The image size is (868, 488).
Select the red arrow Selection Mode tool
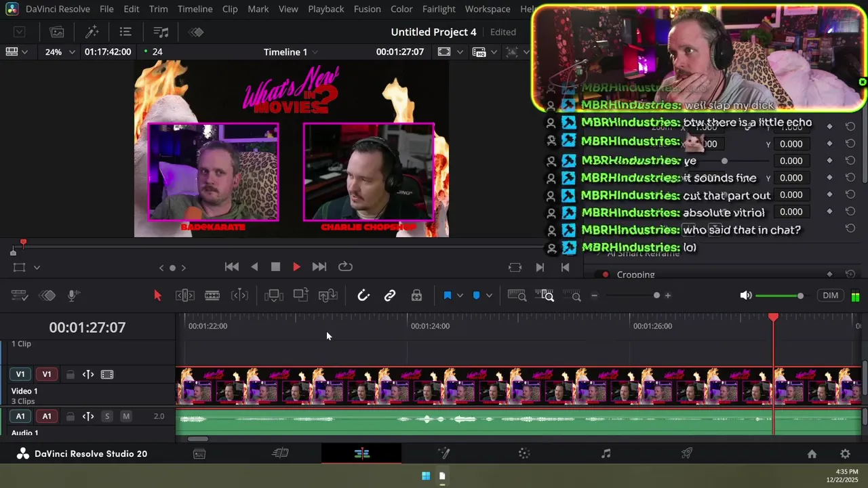coord(157,296)
